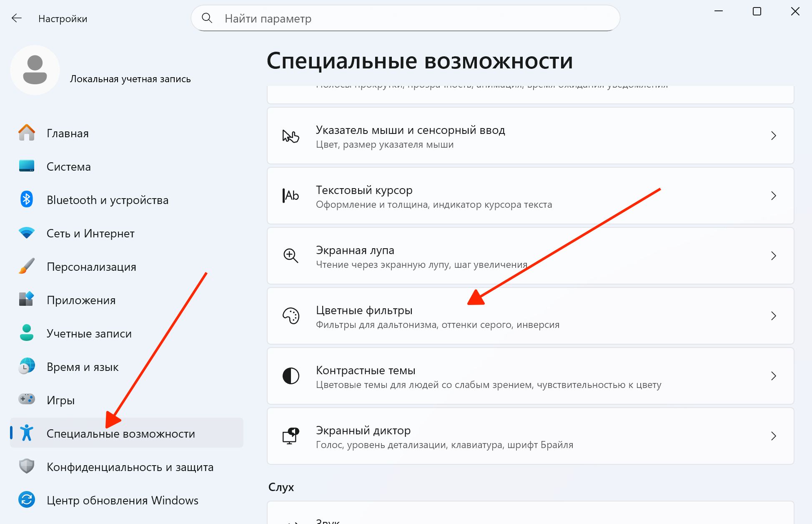
Task: Select Система in sidebar menu
Action: pyautogui.click(x=69, y=166)
